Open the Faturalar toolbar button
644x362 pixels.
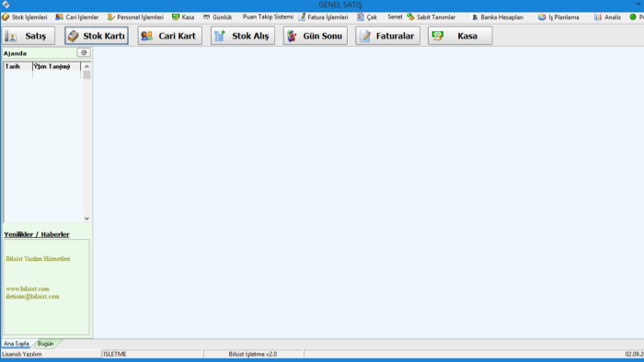pos(387,36)
